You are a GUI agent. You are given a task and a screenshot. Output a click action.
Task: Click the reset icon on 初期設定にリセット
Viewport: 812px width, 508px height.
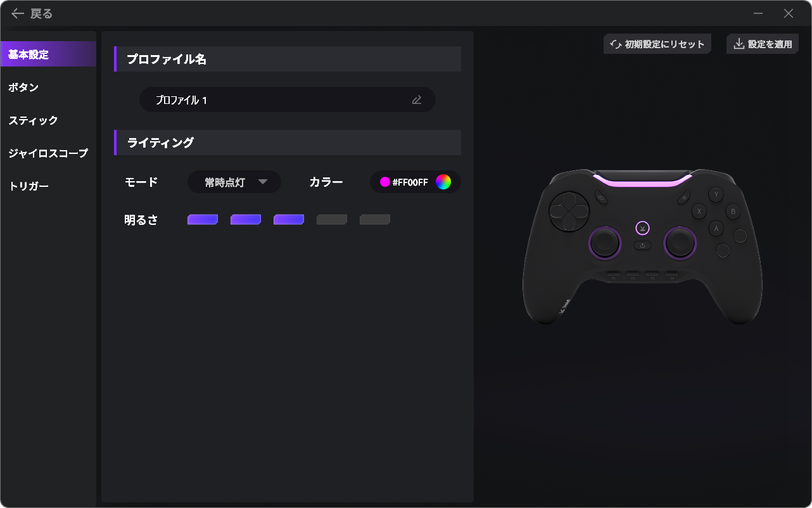click(x=615, y=44)
